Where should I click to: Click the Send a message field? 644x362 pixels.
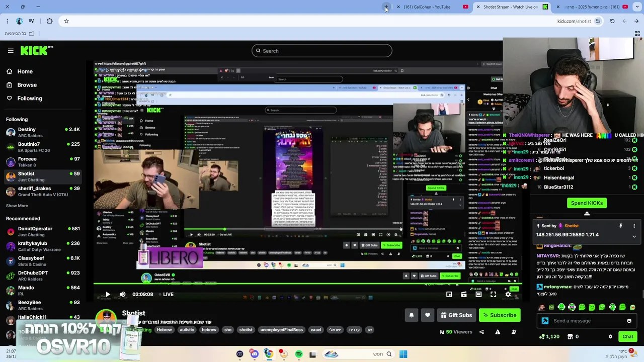pos(586,321)
